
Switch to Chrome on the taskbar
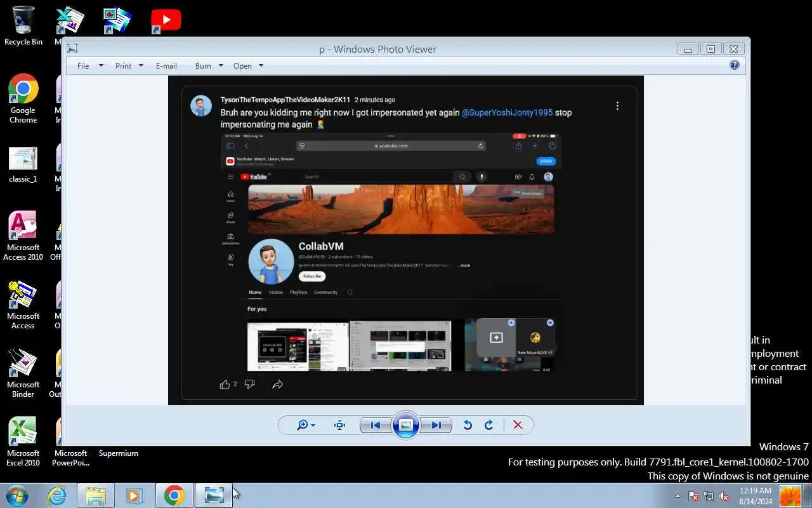174,495
